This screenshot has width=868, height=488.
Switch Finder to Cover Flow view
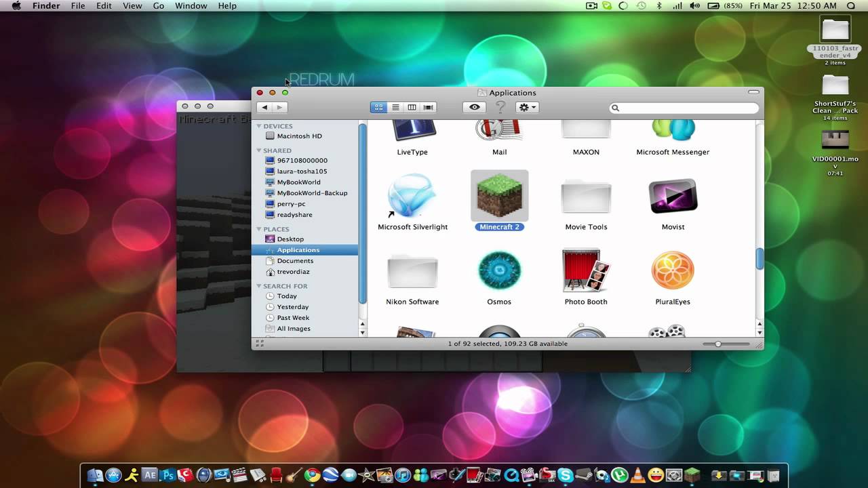click(x=428, y=107)
